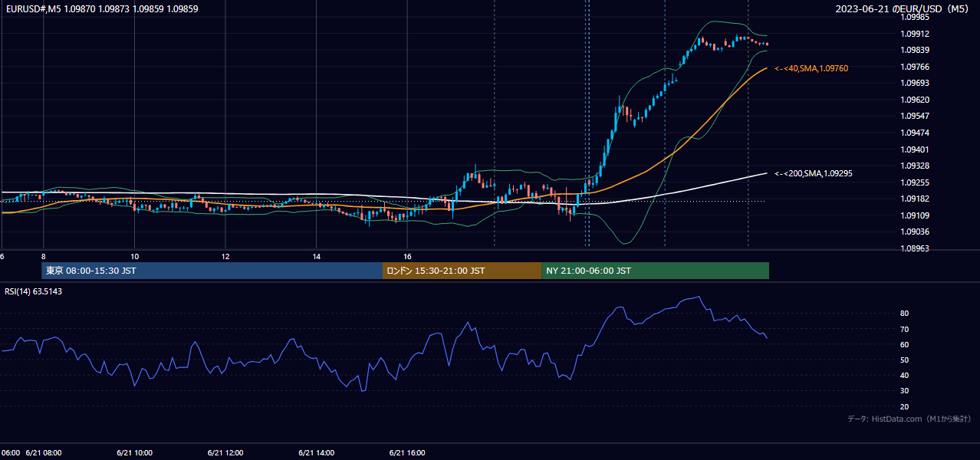Select the NY 21:00-06:00 JST session bar
The image size is (980, 460).
(x=656, y=271)
